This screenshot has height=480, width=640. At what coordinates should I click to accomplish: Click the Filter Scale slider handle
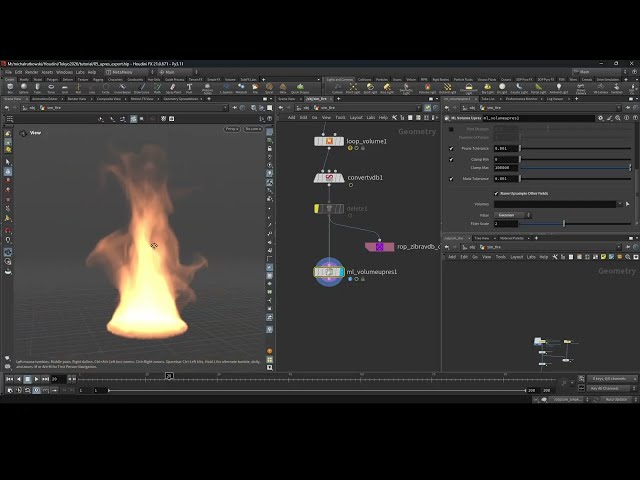pos(564,224)
